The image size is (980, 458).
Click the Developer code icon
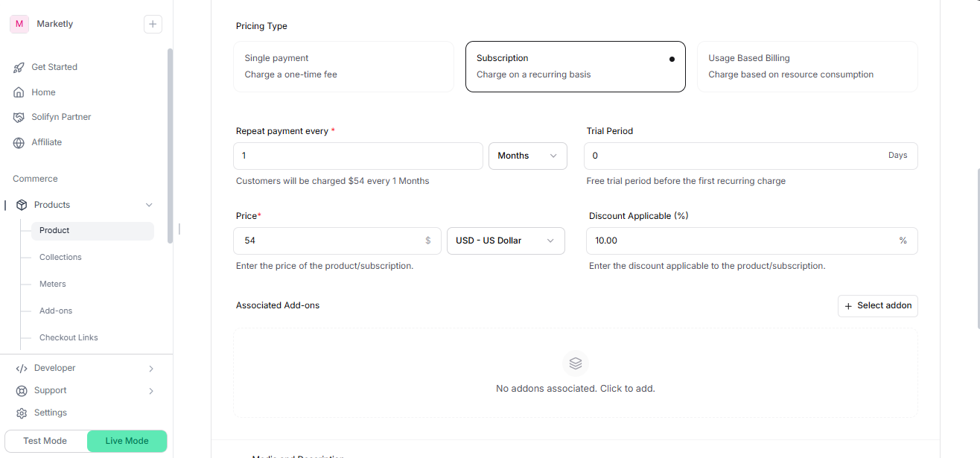pos(22,368)
